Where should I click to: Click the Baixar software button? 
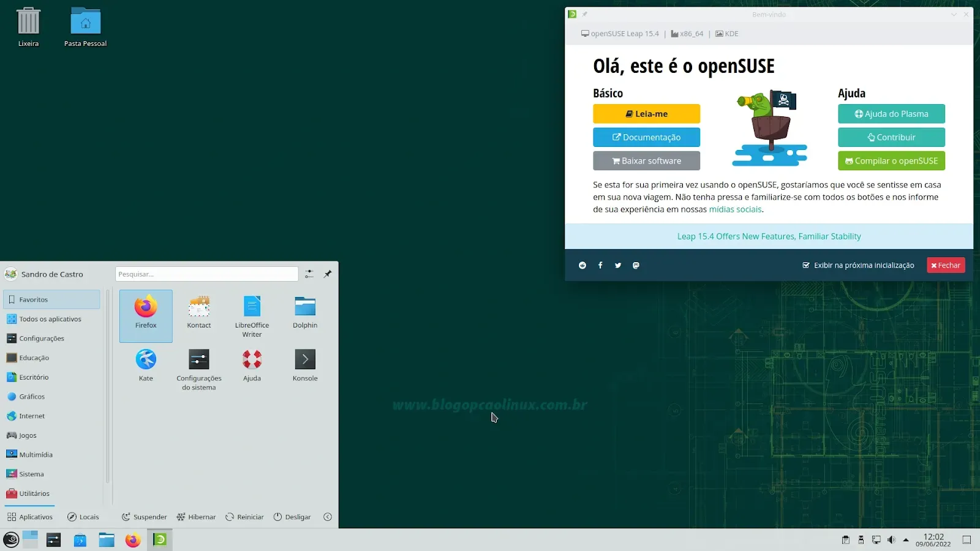pos(646,160)
